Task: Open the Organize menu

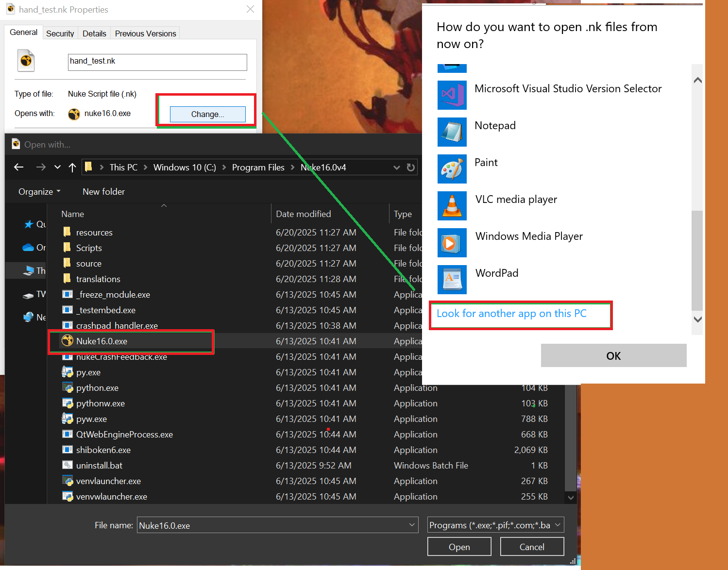Action: point(39,192)
